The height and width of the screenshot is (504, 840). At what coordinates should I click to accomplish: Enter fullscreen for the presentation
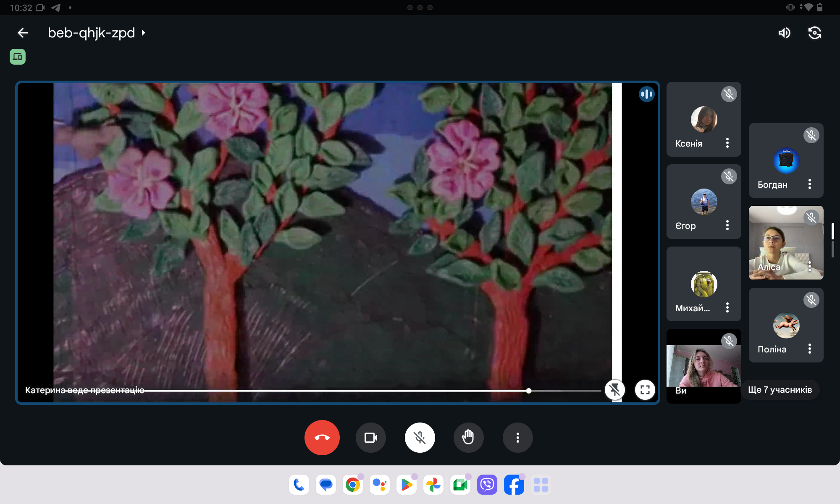(645, 390)
